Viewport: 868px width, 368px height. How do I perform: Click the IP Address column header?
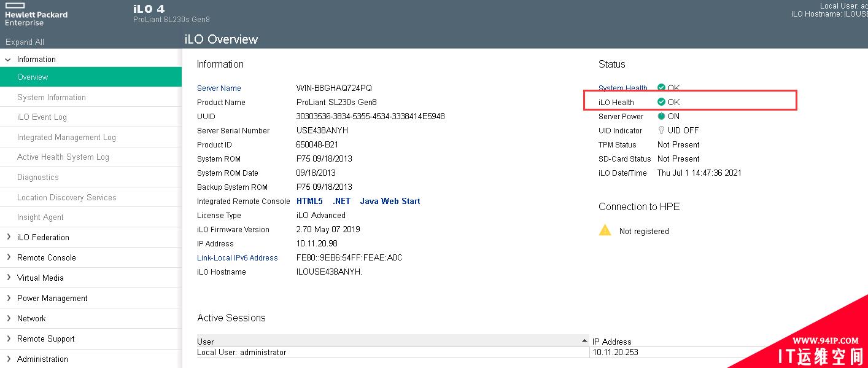tap(612, 342)
